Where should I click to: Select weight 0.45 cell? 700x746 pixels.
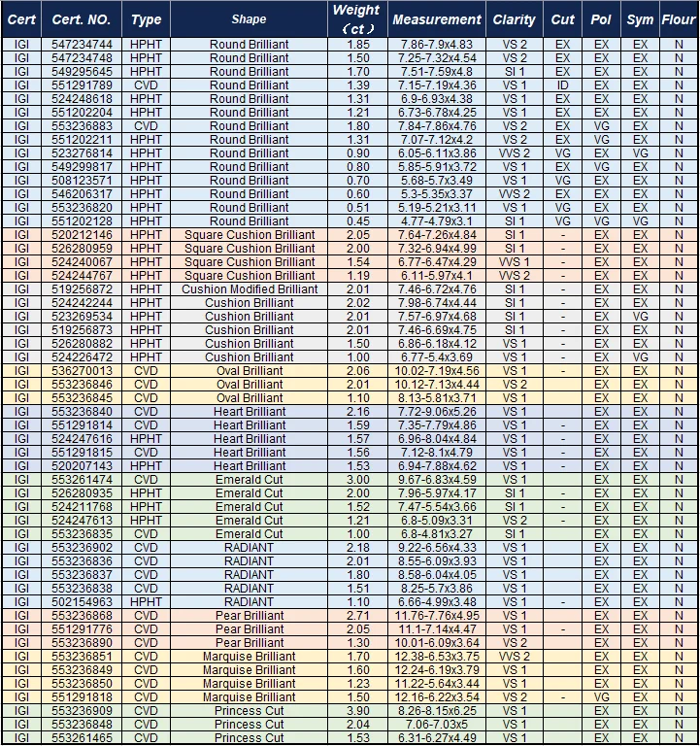pyautogui.click(x=358, y=221)
